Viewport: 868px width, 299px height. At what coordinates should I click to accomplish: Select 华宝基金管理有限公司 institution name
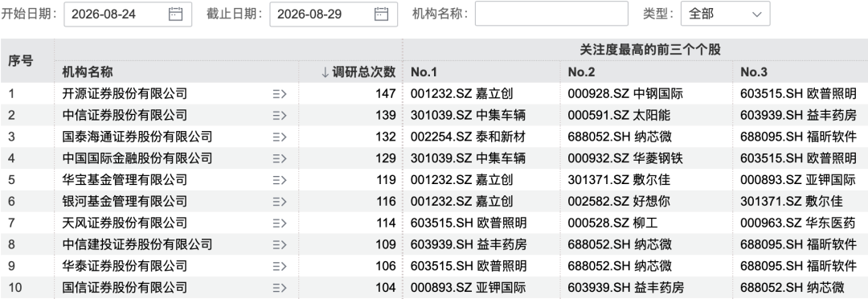click(x=125, y=180)
